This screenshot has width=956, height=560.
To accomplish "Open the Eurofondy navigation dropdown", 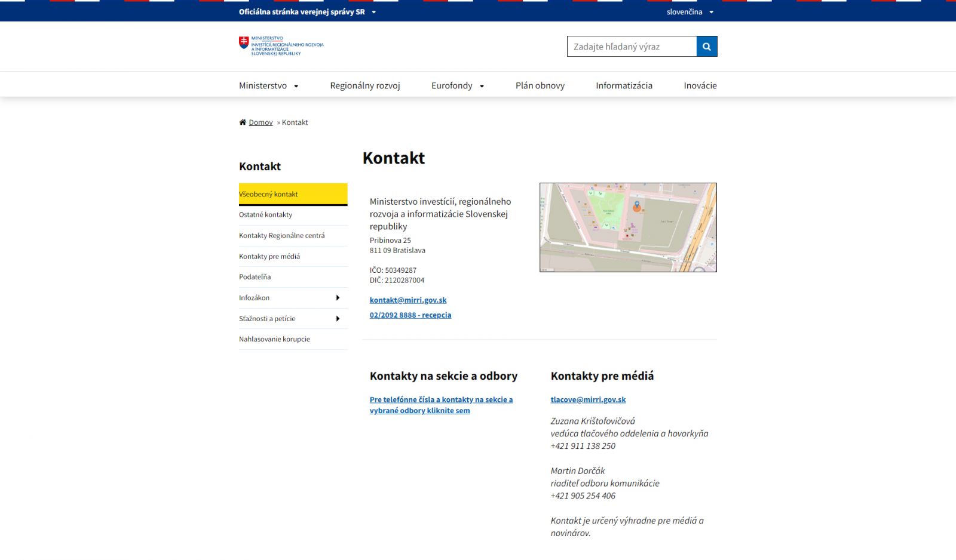I will tap(457, 85).
